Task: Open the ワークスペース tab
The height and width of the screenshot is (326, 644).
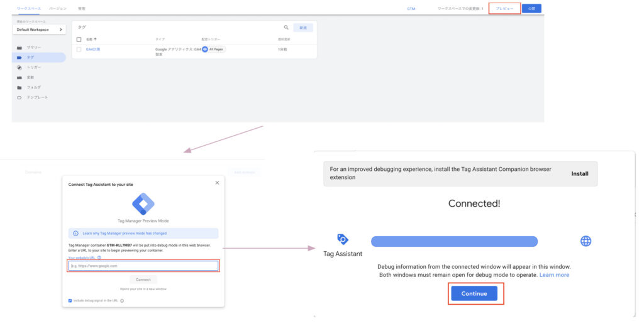Action: [28, 9]
